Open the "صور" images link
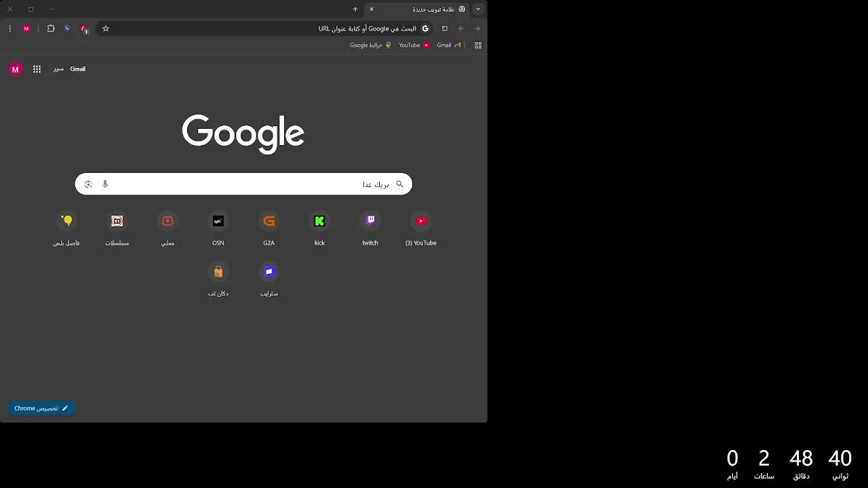The width and height of the screenshot is (868, 488). (58, 69)
